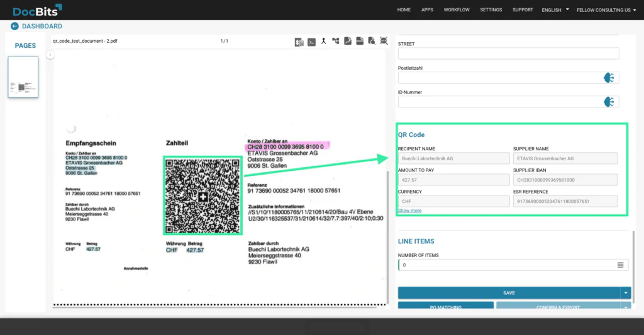Screen dimensions: 644x335
Task: Open the OCR magnifier tool icon
Action: point(384,41)
